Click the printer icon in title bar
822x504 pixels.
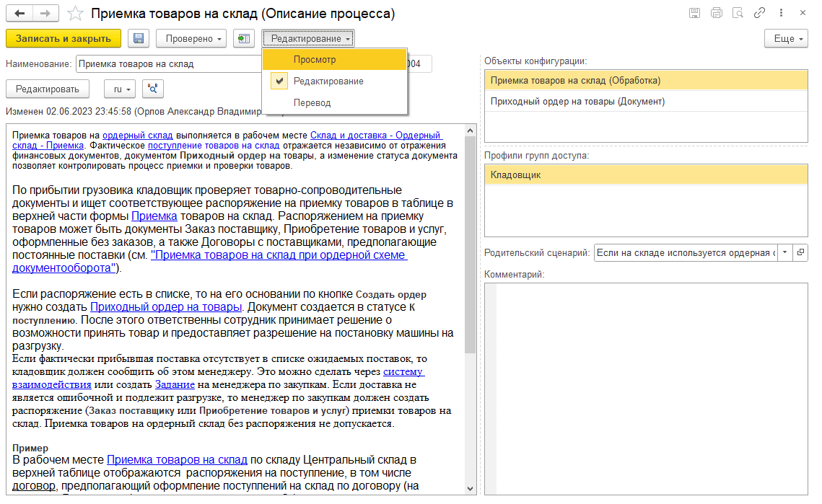click(x=716, y=13)
